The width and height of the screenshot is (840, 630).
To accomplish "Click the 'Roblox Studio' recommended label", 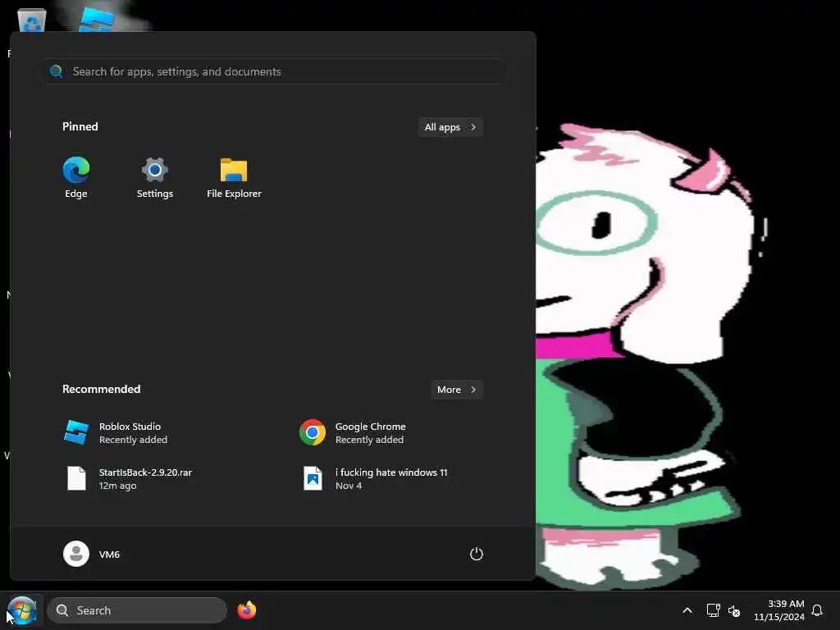I will click(x=130, y=427).
